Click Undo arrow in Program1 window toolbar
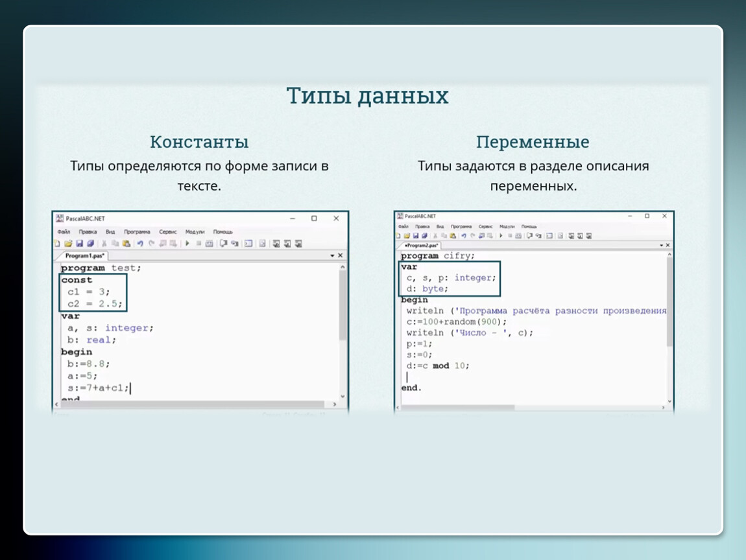Viewport: 746px width, 560px height. pyautogui.click(x=140, y=244)
